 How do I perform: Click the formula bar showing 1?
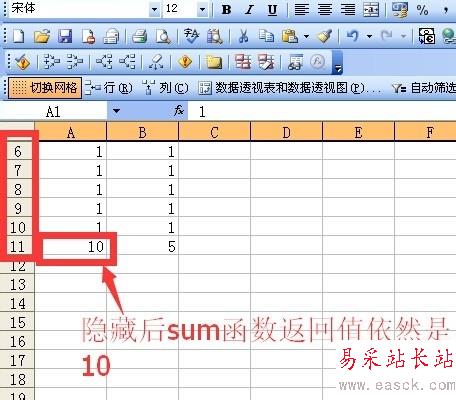(322, 111)
